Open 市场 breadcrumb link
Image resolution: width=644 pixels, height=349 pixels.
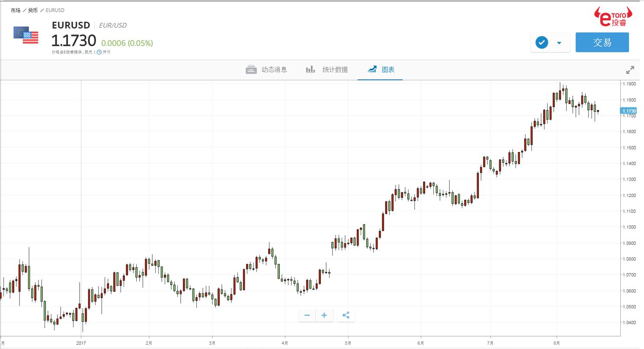16,10
